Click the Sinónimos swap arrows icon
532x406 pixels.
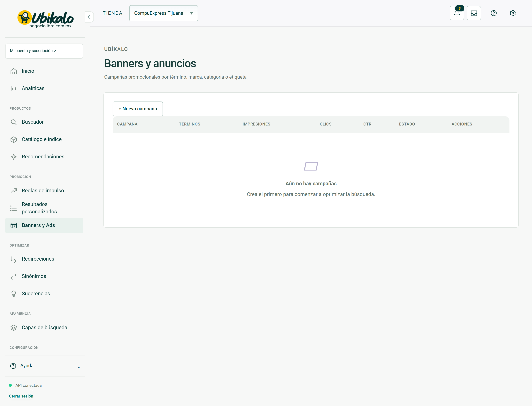point(14,276)
